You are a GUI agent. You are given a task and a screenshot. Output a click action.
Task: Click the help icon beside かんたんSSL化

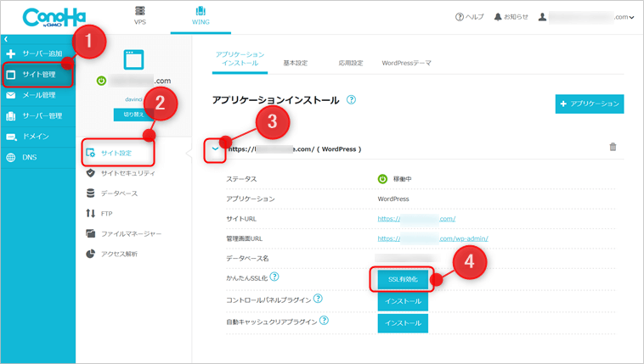(274, 278)
